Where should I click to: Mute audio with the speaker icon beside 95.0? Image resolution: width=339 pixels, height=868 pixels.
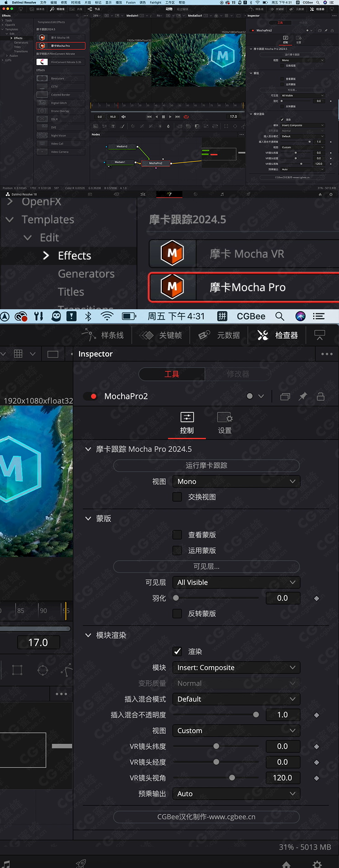[x=123, y=117]
